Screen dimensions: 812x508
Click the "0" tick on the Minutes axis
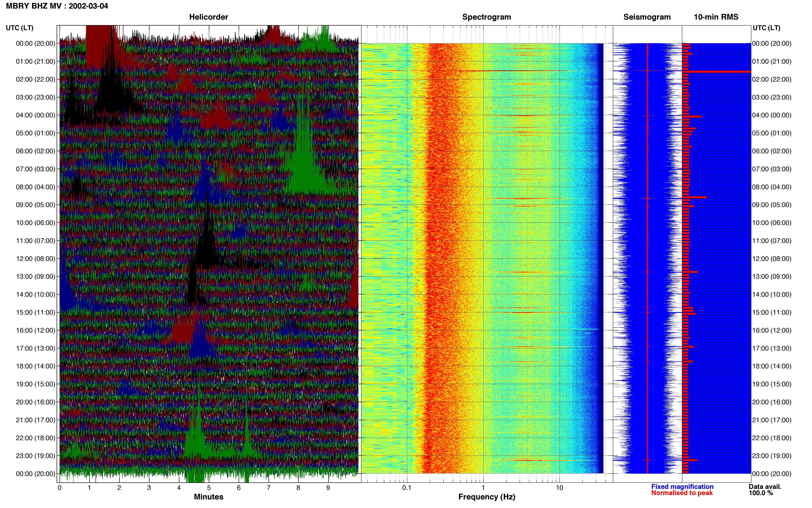59,488
